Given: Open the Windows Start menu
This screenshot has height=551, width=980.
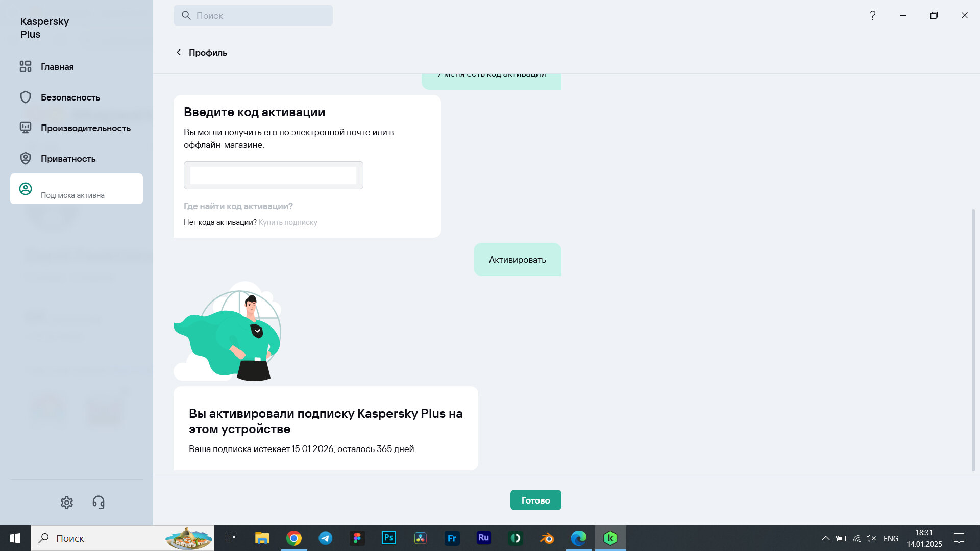Looking at the screenshot, I should point(15,538).
